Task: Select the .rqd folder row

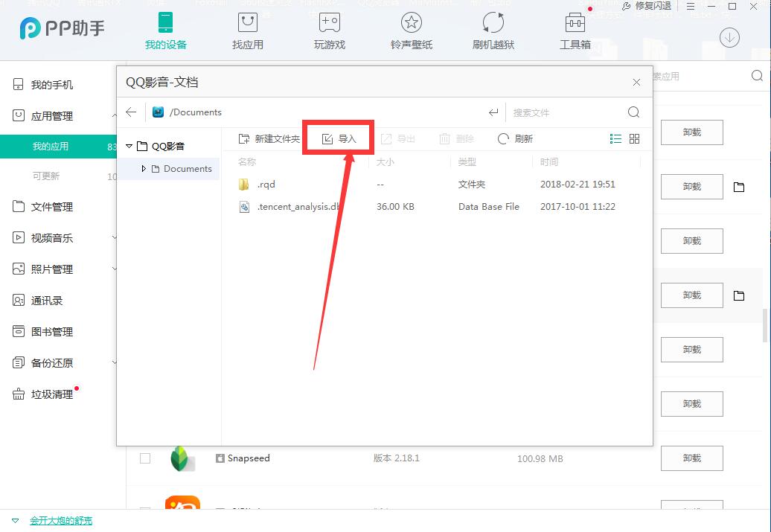Action: (x=437, y=185)
